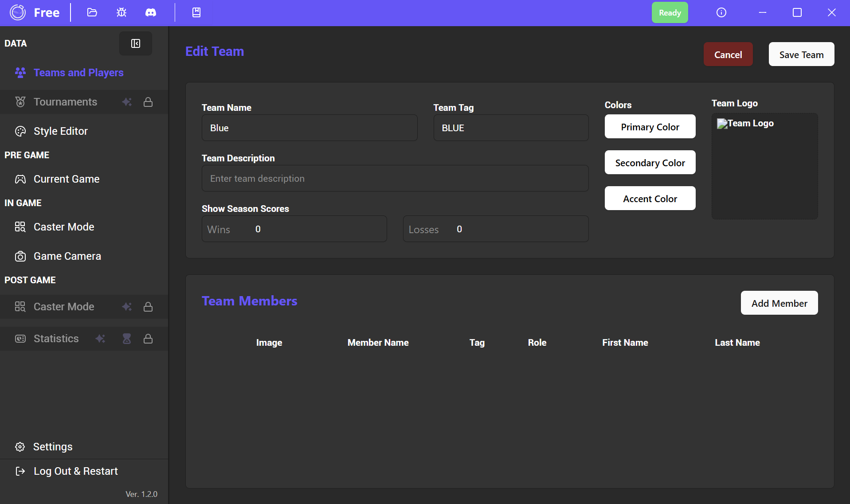Open in-game Caster Mode
Image resolution: width=850 pixels, height=504 pixels.
[64, 227]
